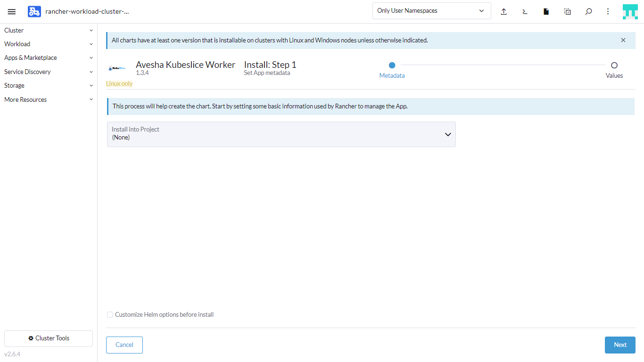Expand the Apps & Marketplace section
Screen dimensions: 644x362
point(49,58)
